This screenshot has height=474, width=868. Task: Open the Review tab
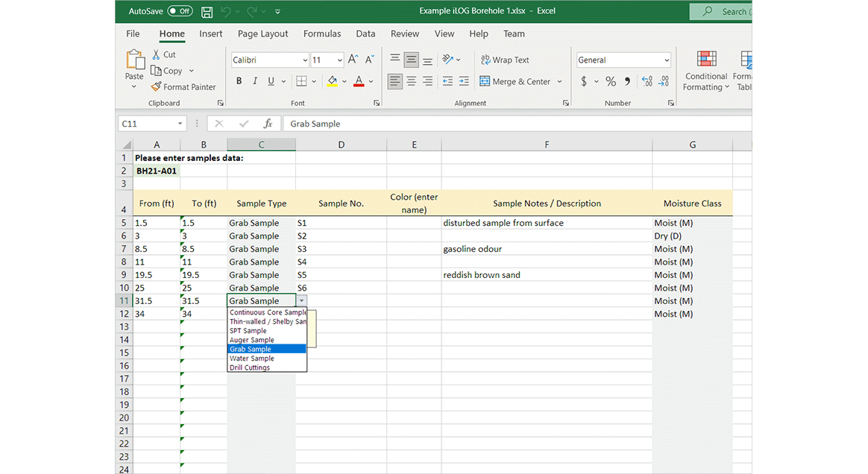click(x=405, y=34)
